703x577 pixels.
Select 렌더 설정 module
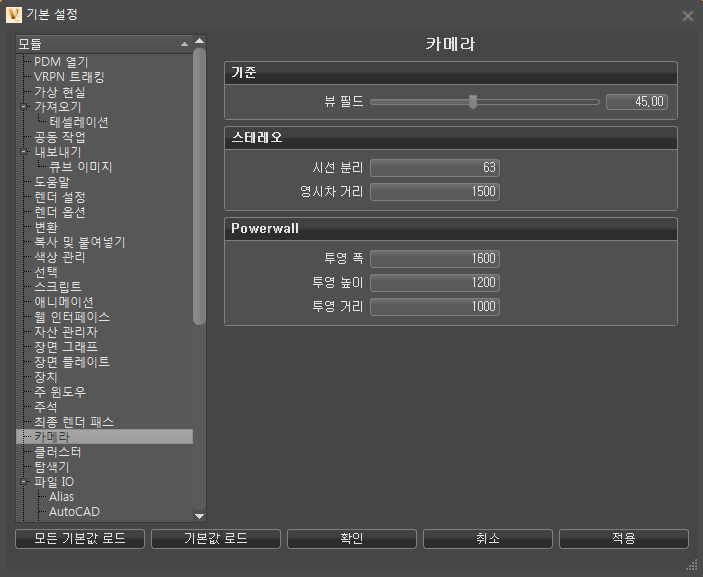pyautogui.click(x=60, y=197)
